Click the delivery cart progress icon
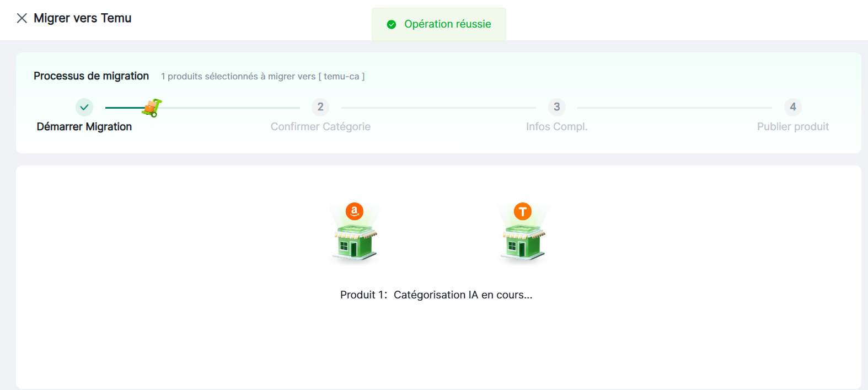The image size is (868, 390). [x=152, y=108]
